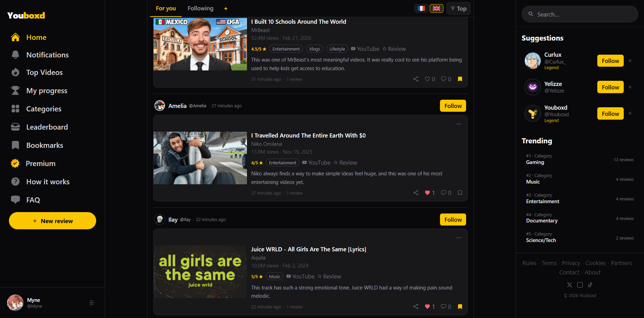This screenshot has height=318, width=644.
Task: View the Leaderboard
Action: point(47,127)
